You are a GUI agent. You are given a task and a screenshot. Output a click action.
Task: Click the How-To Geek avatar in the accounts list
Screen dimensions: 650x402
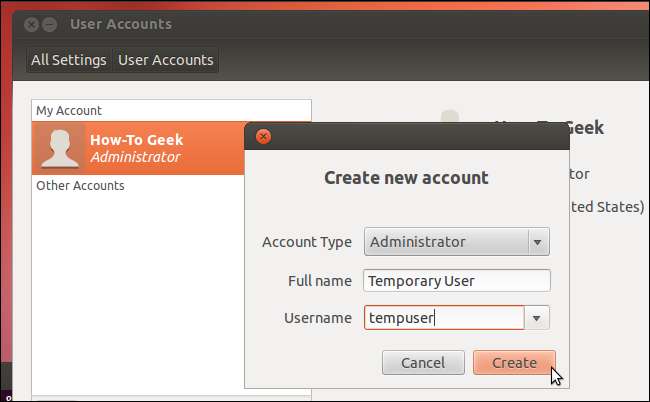click(59, 148)
